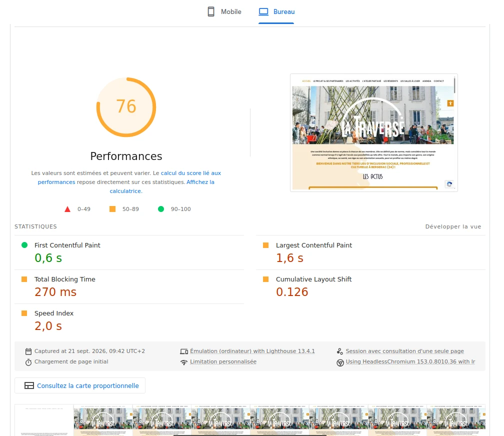
Task: Click the green circle 90–100 legend icon
Action: click(161, 209)
